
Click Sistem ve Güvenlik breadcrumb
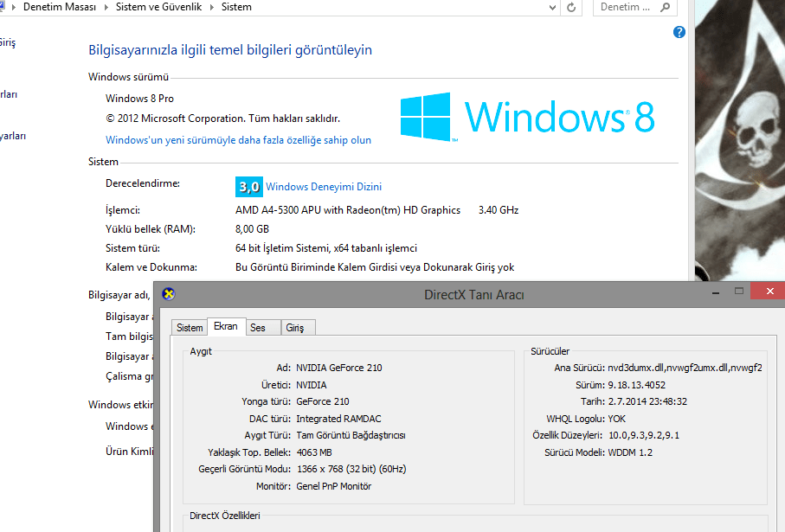tap(158, 8)
